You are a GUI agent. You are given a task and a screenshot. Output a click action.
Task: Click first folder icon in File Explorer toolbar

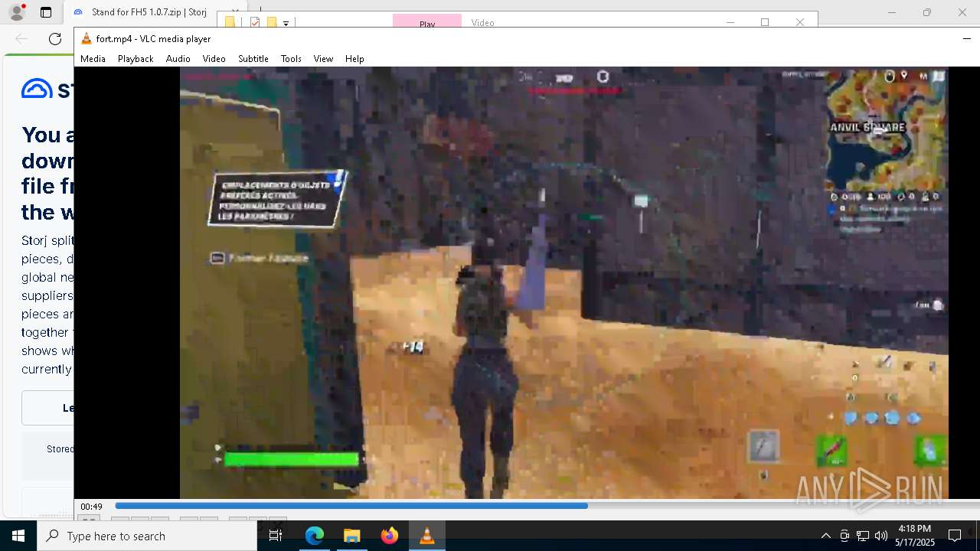(230, 22)
